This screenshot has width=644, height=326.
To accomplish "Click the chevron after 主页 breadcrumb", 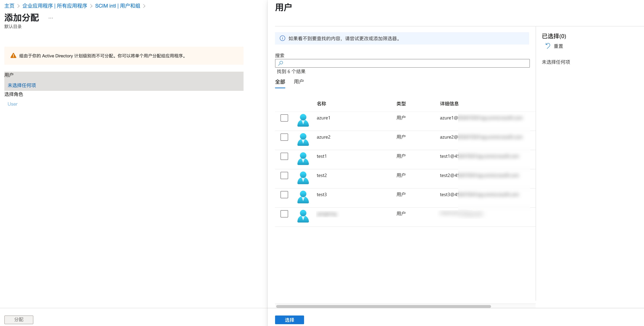I will coord(18,6).
